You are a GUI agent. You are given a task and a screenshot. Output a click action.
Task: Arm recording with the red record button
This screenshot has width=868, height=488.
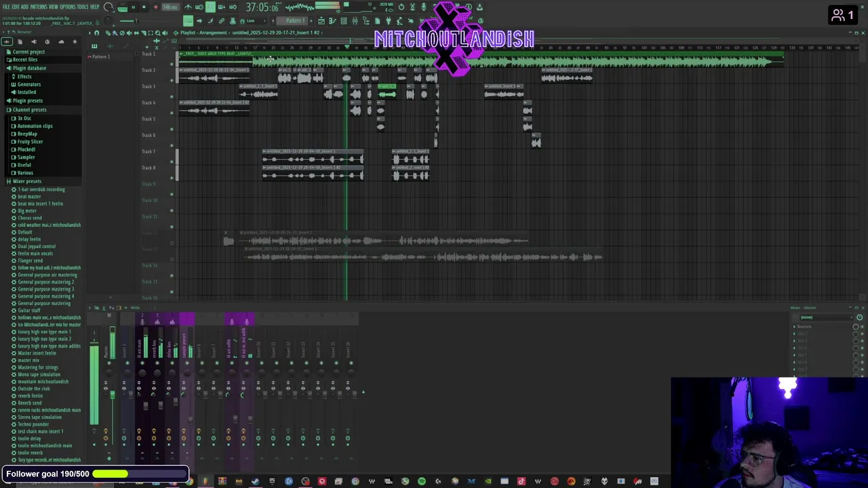[x=156, y=7]
